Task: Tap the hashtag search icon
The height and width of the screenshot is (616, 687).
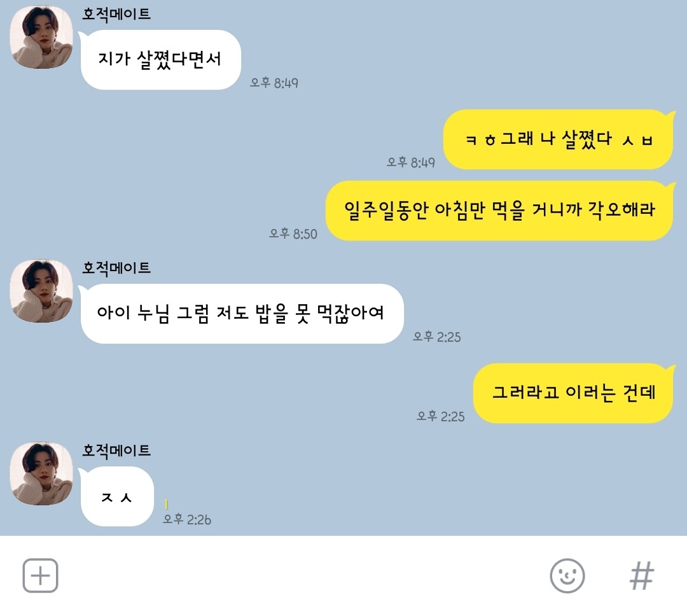Action: (641, 576)
